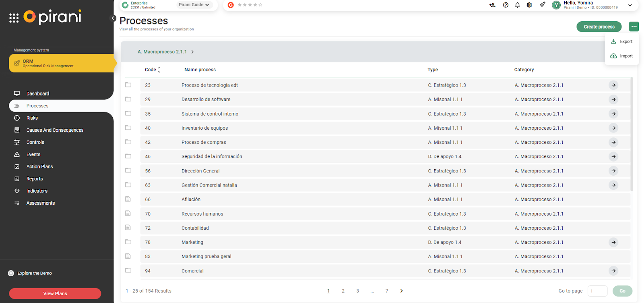644x303 pixels.
Task: Open folder icon for Proceso de tecnología edt
Action: pyautogui.click(x=128, y=85)
